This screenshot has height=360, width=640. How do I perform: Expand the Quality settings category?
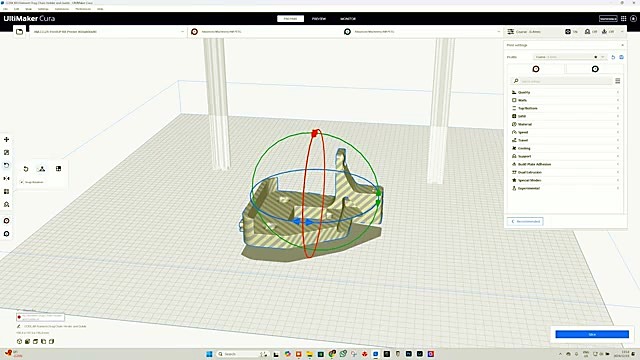565,92
